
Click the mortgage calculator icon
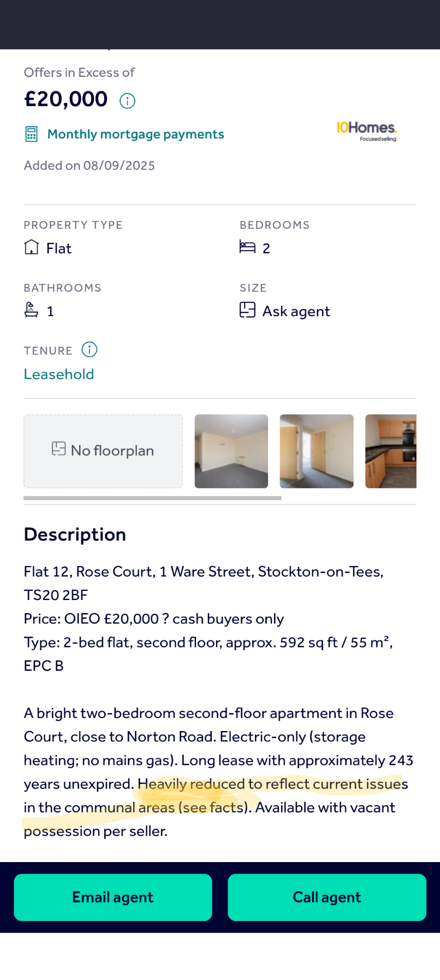click(32, 134)
